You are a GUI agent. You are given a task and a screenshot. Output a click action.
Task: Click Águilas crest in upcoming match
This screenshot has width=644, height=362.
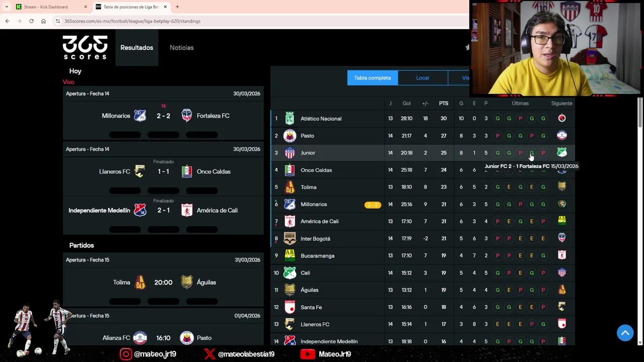click(x=187, y=283)
